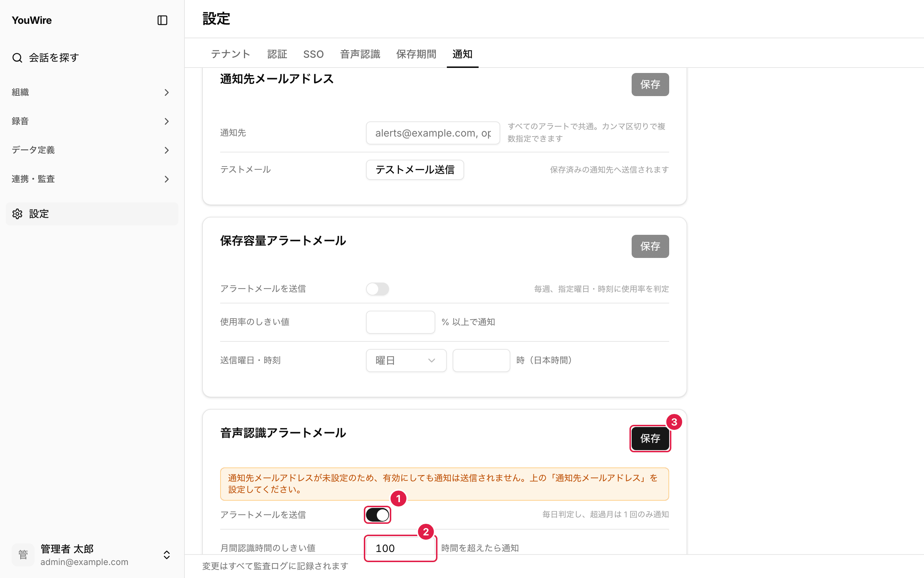The width and height of the screenshot is (924, 578).
Task: Switch to the 音声認識 tab
Action: click(x=360, y=54)
